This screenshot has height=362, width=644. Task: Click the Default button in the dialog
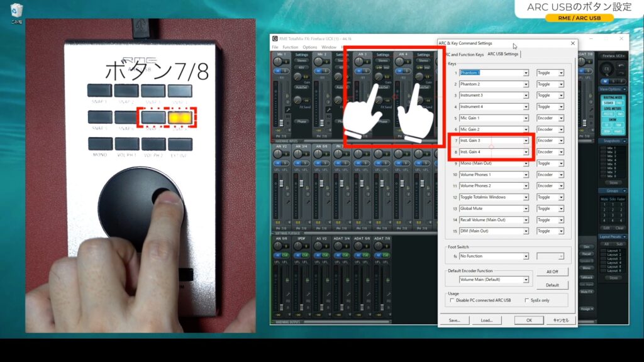pyautogui.click(x=552, y=285)
